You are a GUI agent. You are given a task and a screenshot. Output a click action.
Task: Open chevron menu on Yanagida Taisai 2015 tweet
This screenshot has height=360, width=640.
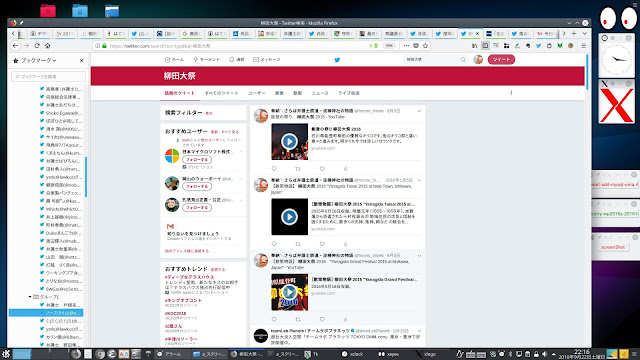tap(419, 180)
